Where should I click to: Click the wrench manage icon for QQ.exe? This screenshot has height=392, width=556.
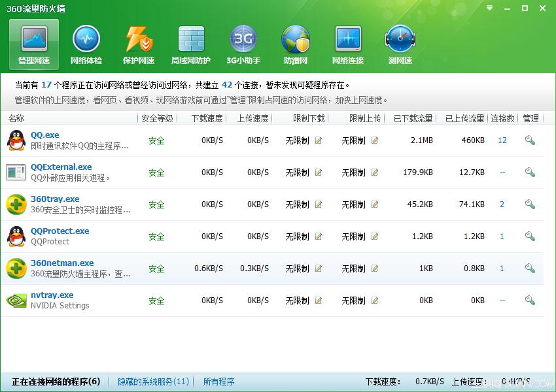coord(530,140)
